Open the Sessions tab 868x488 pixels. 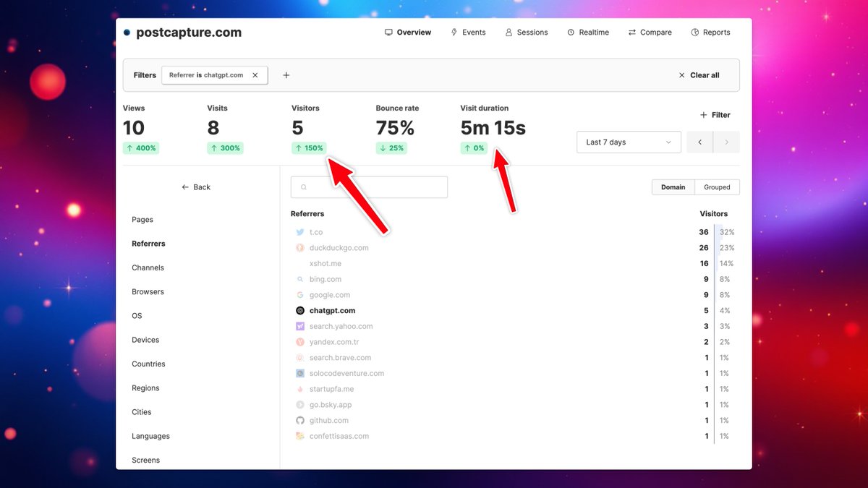tap(527, 33)
